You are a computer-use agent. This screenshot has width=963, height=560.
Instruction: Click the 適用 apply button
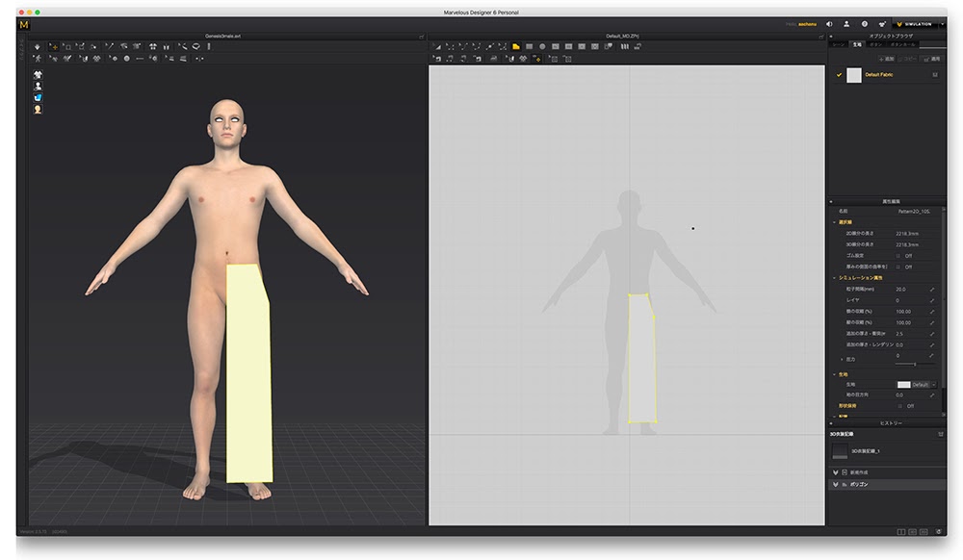coord(931,59)
